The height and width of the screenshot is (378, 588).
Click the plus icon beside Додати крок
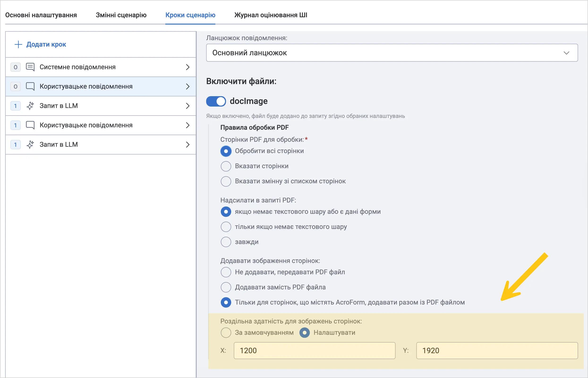(18, 44)
